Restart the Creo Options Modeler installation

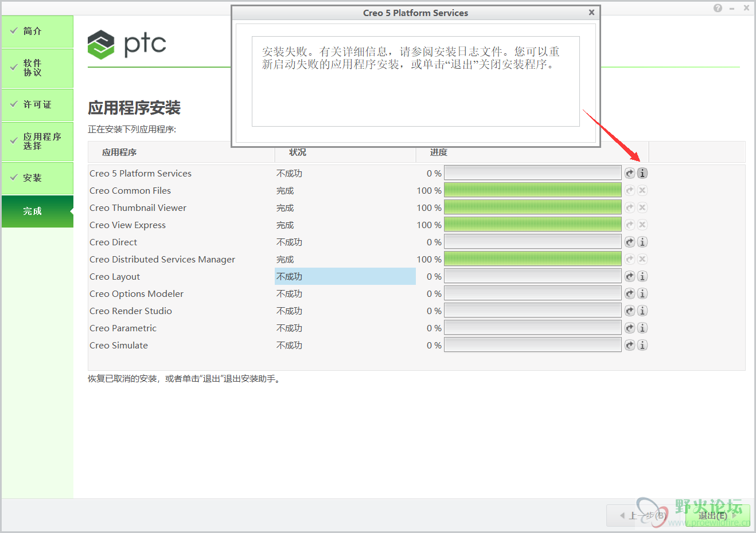[630, 293]
